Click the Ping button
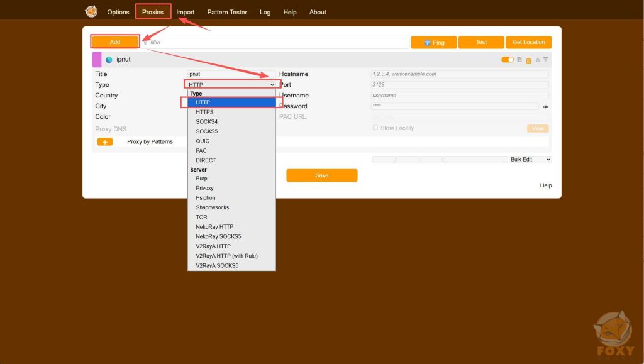Screen dimensions: 644x364 coord(433,42)
